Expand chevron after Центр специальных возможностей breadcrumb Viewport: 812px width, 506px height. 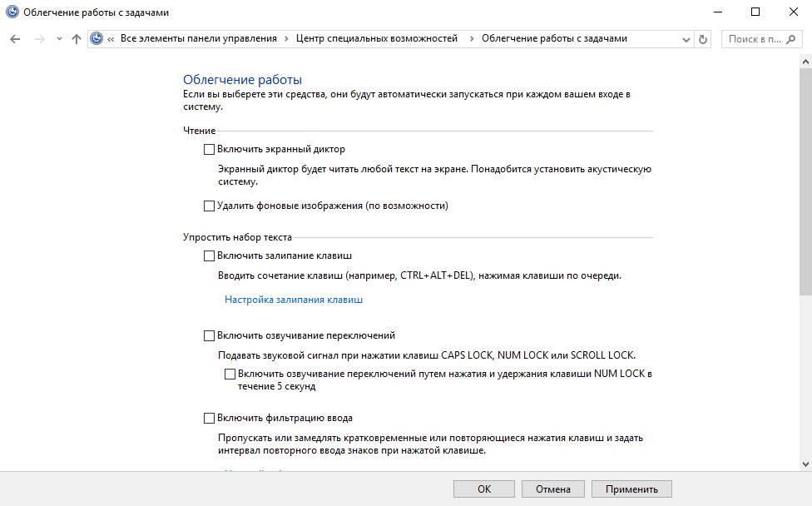tap(470, 39)
